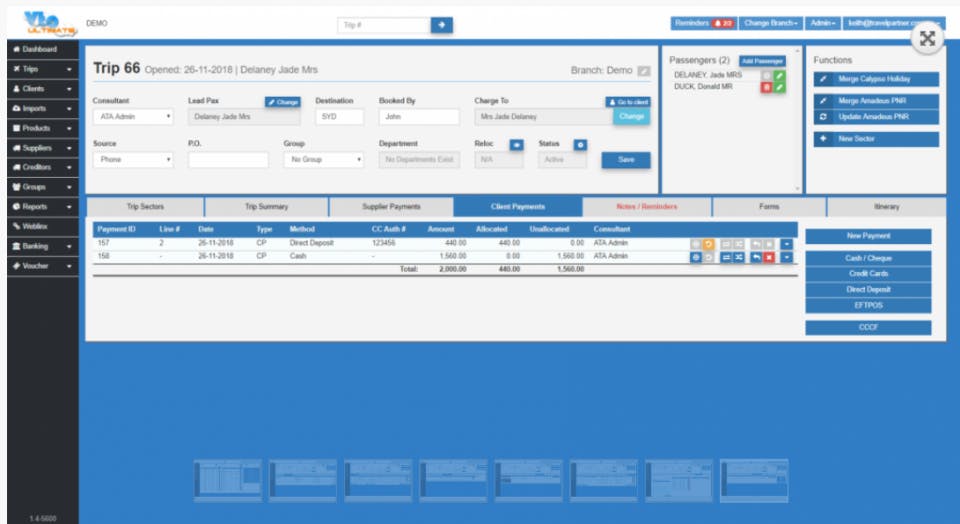The image size is (960, 524).
Task: Click the fullscreen expand icon
Action: (x=928, y=39)
